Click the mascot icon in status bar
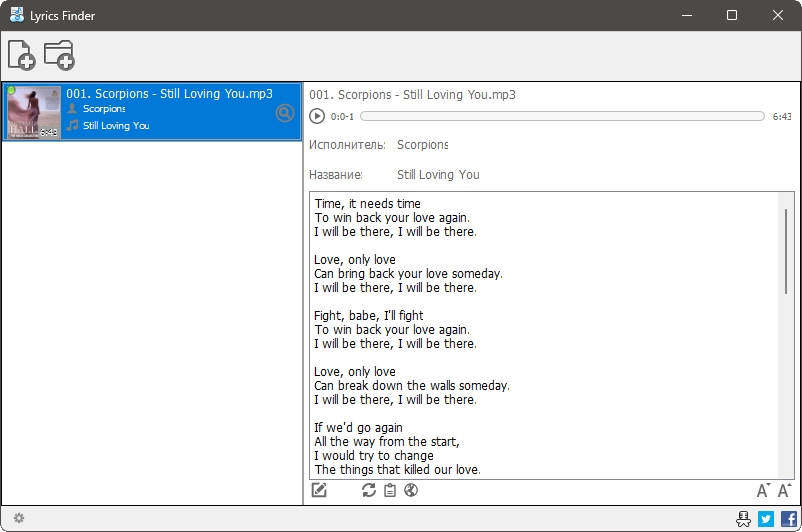Viewport: 802px width, 532px height. pyautogui.click(x=743, y=519)
